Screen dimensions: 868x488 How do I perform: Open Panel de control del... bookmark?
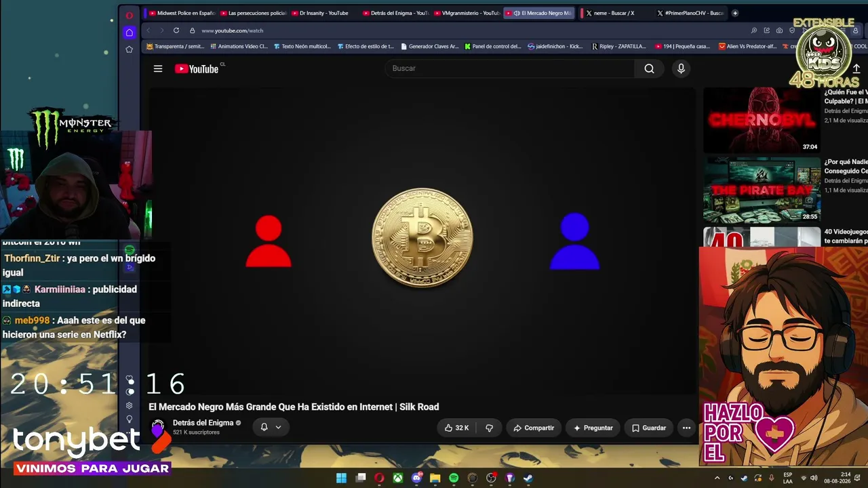click(493, 47)
